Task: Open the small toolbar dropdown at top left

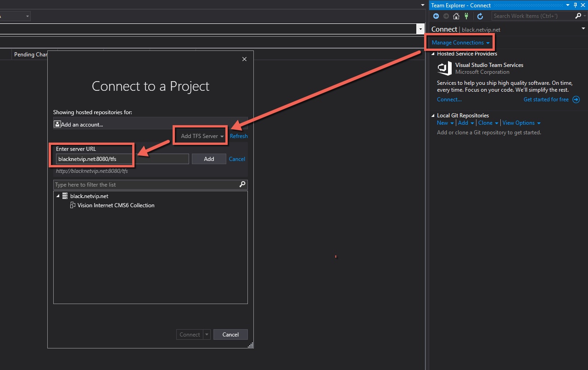Action: 28,16
